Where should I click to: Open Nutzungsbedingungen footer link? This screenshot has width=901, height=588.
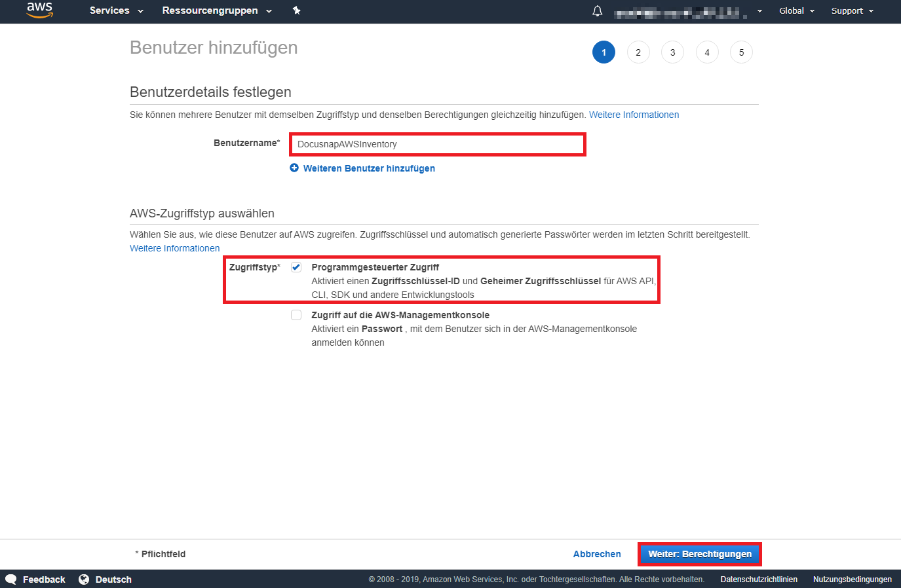click(853, 579)
